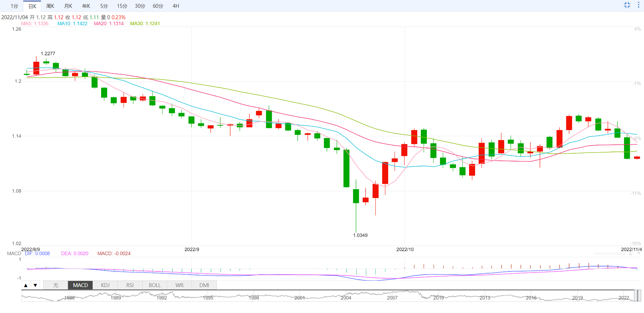
Task: Switch to the 1分 chart tab
Action: [14, 6]
